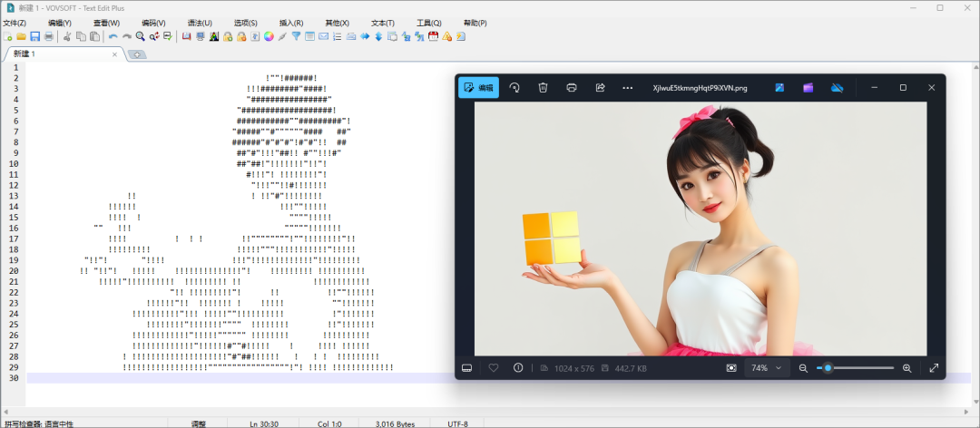Click the fit-to-window zoom icon
Viewport: 980px width, 428px height.
tap(731, 368)
